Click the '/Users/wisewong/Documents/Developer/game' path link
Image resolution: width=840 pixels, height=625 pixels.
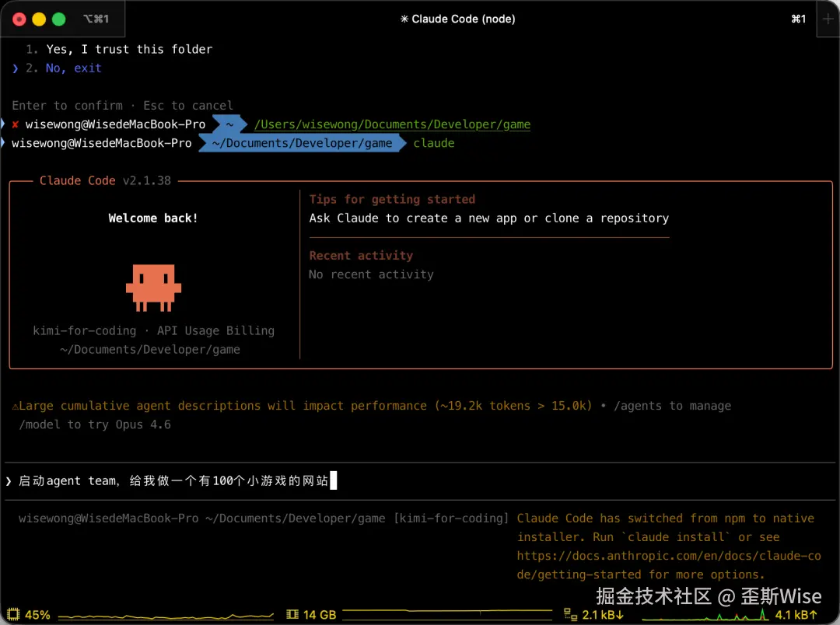coord(392,124)
